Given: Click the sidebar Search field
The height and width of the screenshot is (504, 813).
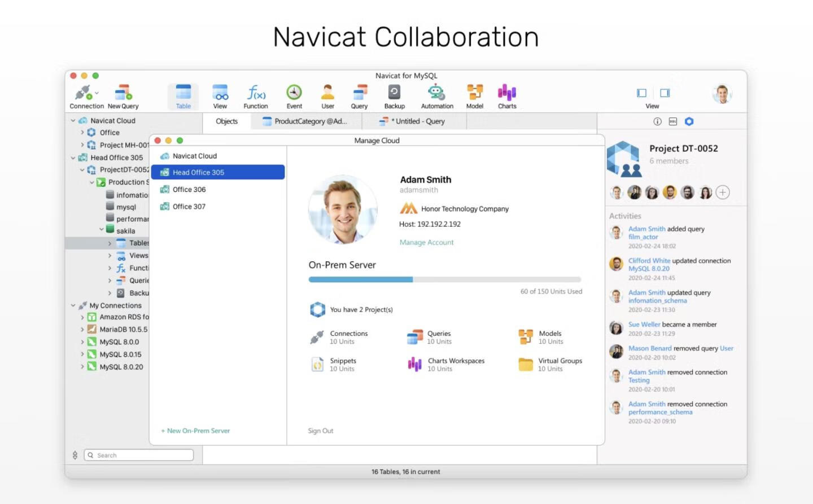Looking at the screenshot, I should [139, 455].
